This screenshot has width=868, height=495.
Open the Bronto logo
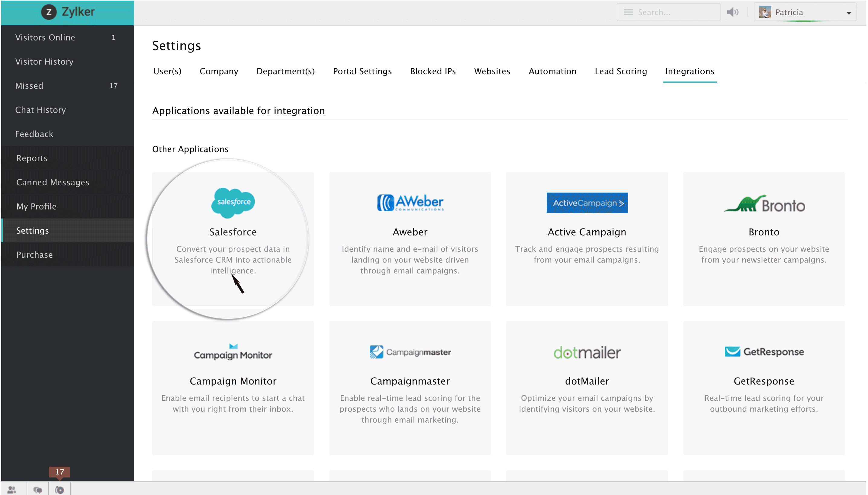[x=764, y=203]
